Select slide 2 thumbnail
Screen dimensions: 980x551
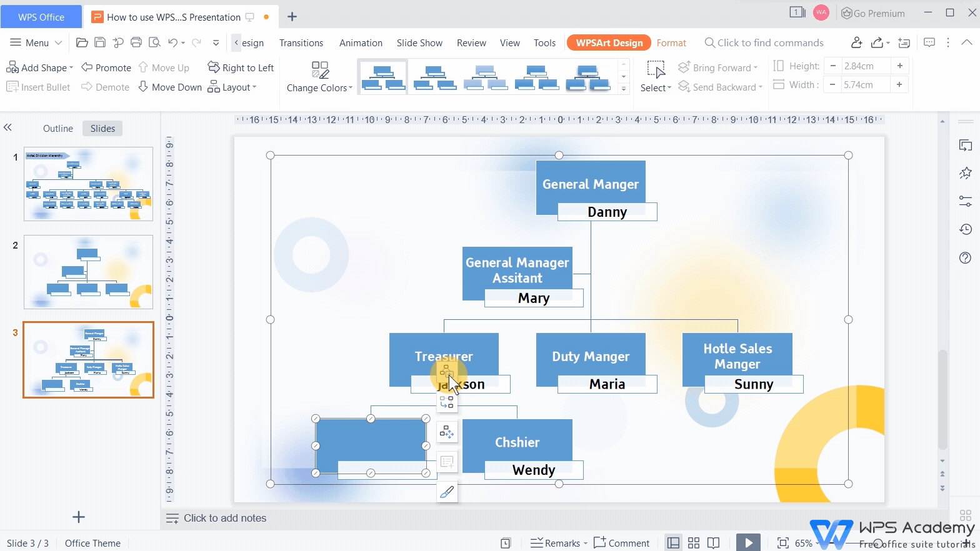click(x=88, y=272)
